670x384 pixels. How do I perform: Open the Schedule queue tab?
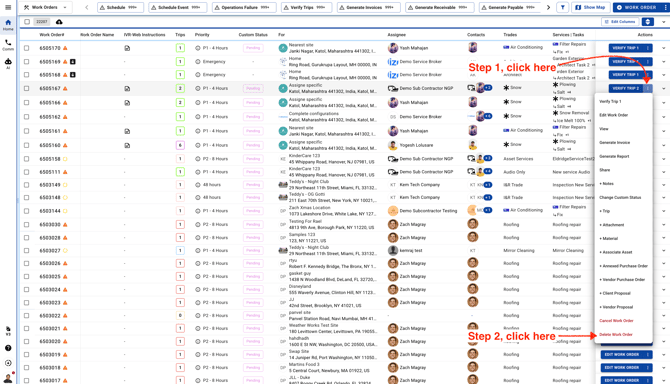click(120, 7)
